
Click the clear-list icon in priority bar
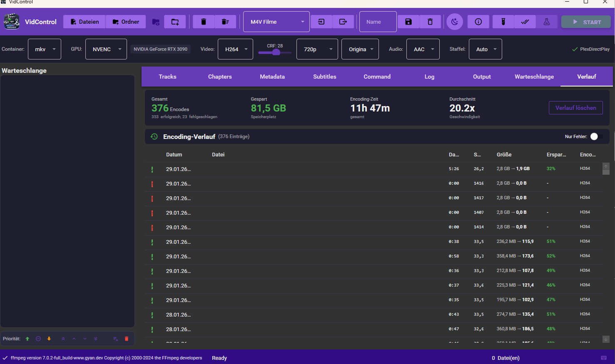point(116,339)
